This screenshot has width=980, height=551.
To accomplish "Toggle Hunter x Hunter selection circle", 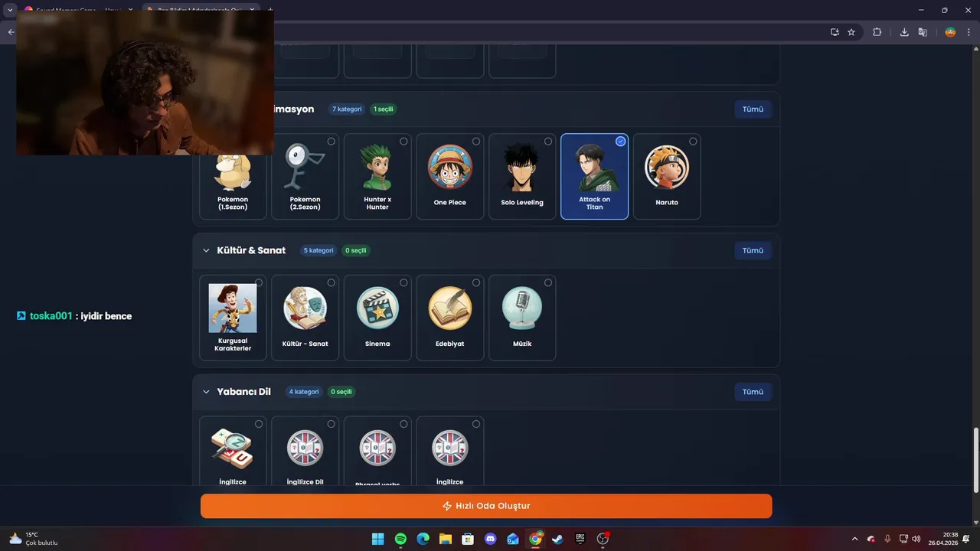I will tap(403, 142).
